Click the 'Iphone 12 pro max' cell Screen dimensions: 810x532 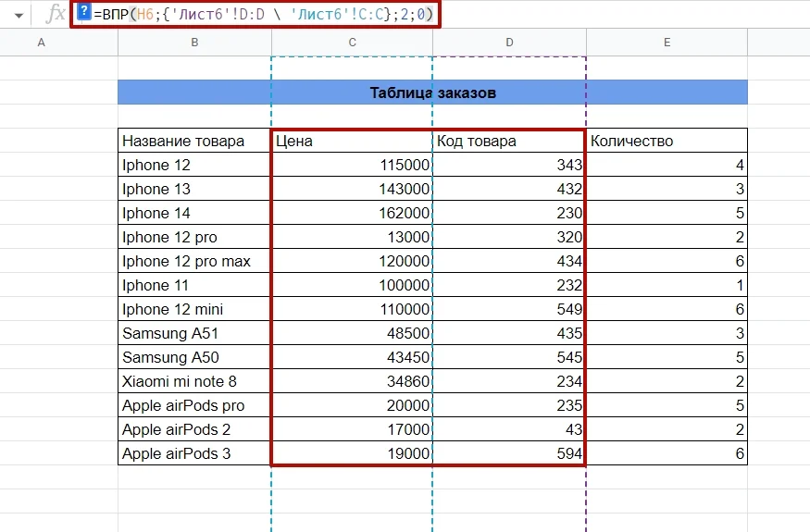point(194,261)
